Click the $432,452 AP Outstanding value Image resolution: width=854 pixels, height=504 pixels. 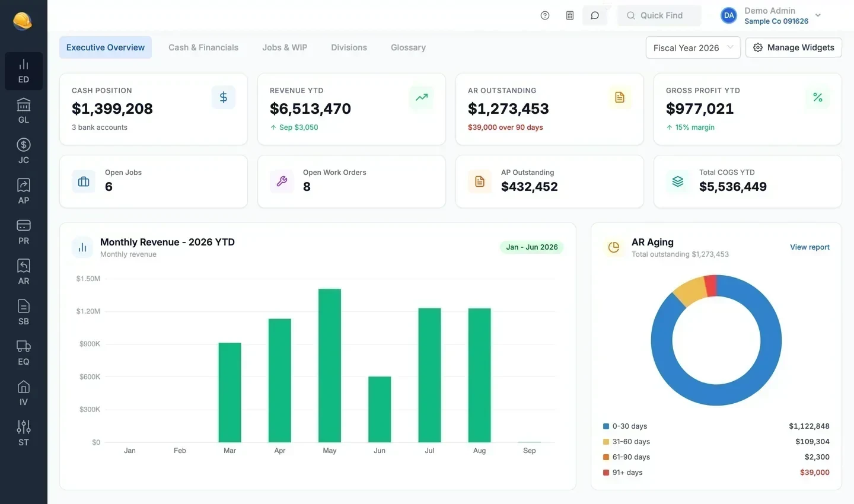[530, 187]
